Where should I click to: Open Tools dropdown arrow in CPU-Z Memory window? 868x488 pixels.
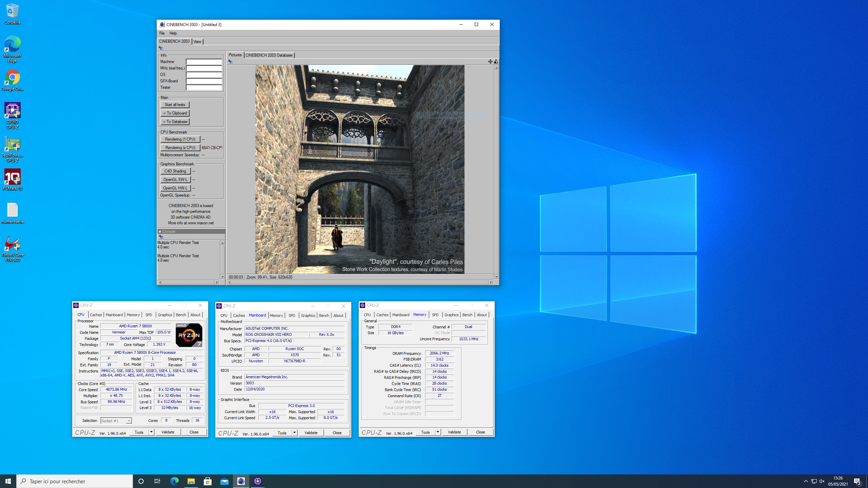[438, 432]
